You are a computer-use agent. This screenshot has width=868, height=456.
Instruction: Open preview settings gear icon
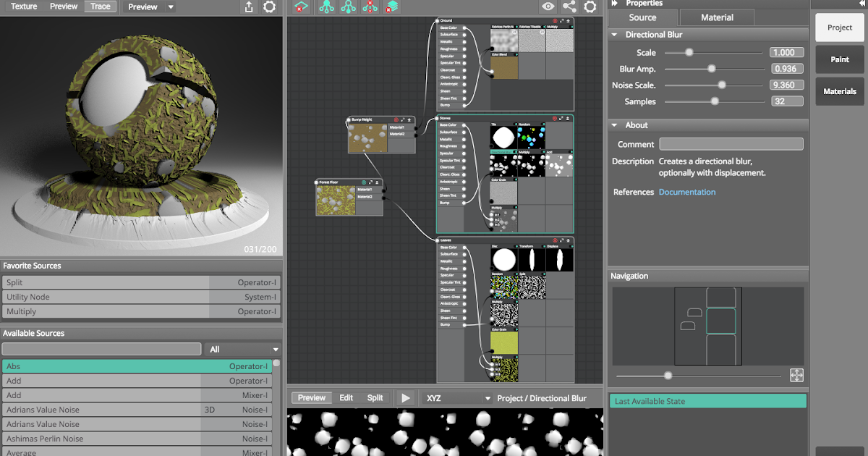(270, 7)
